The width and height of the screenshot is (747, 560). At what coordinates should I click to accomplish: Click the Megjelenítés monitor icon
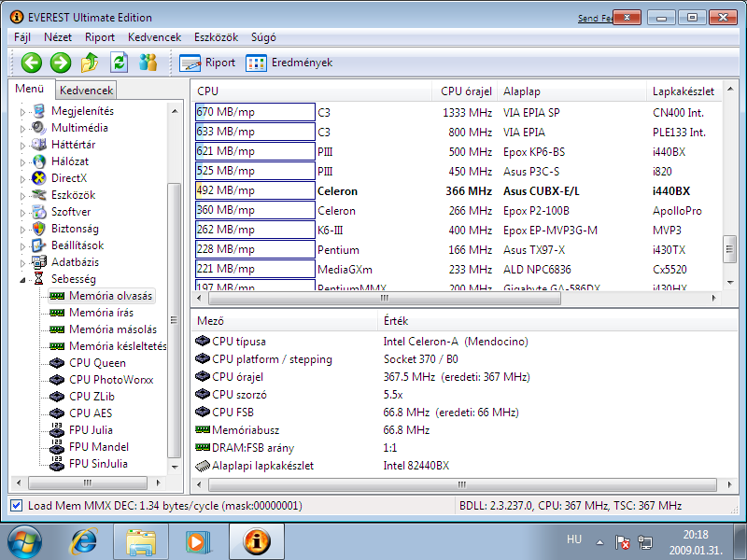(x=39, y=111)
